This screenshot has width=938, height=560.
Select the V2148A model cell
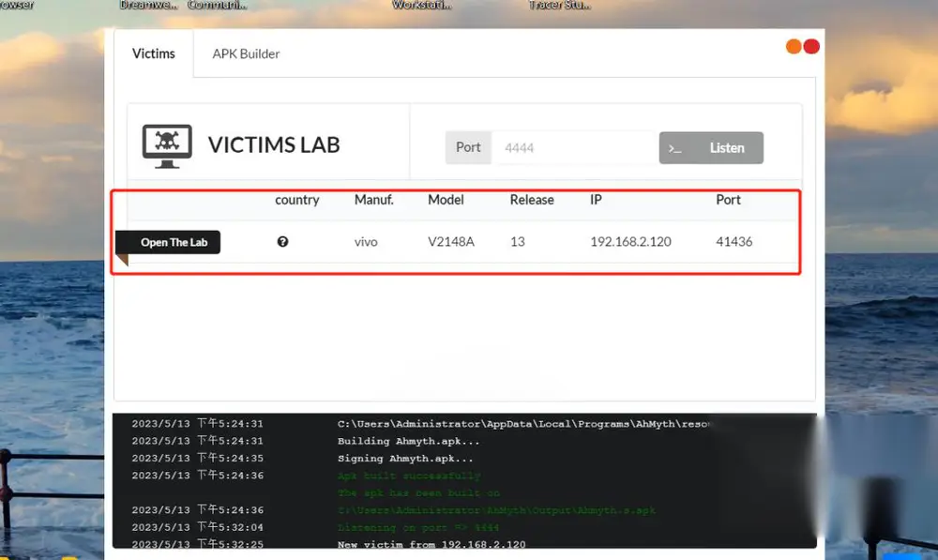pos(451,242)
